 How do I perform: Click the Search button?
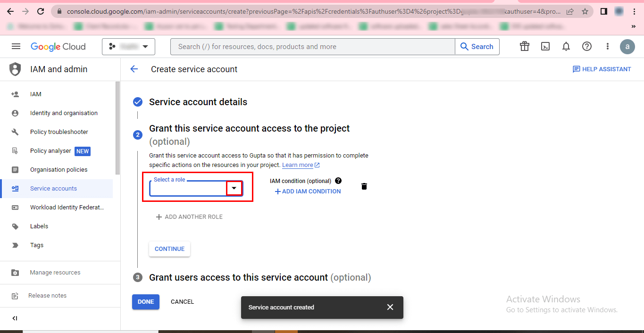[x=477, y=46]
